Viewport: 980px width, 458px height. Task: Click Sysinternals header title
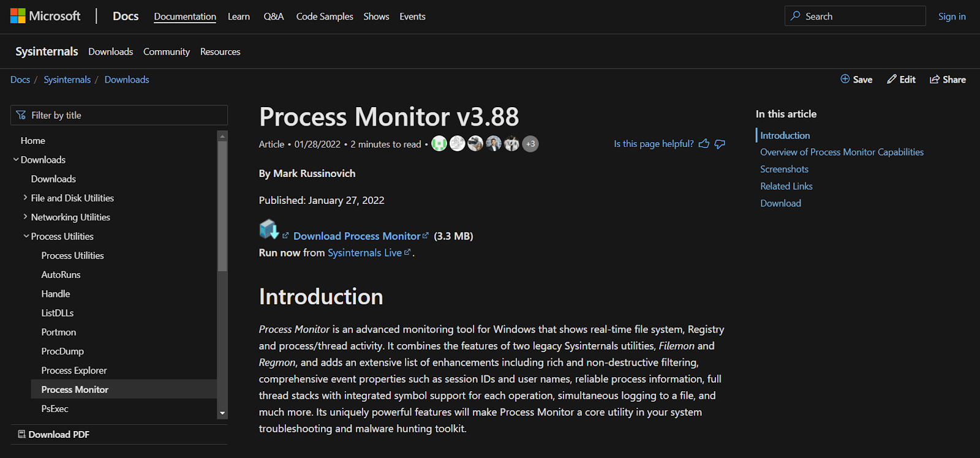47,51
